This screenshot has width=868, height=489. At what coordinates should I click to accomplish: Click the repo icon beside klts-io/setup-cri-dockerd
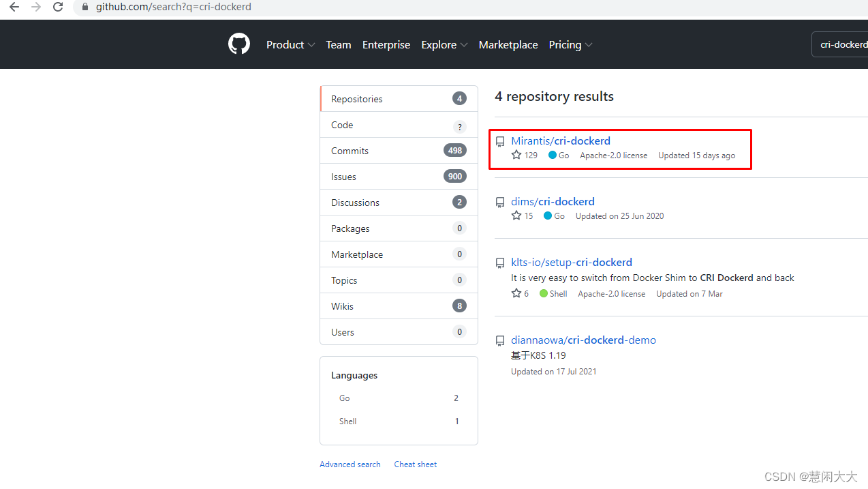click(x=500, y=263)
